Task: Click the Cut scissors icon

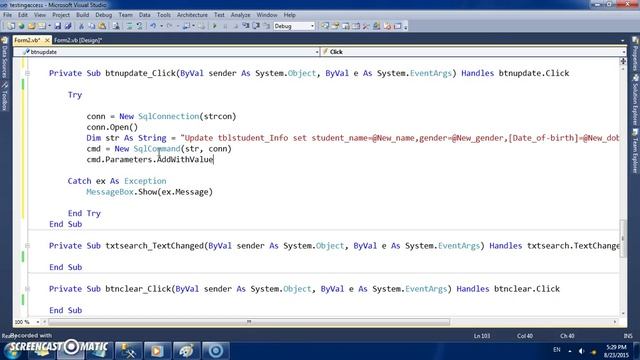Action: point(81,26)
